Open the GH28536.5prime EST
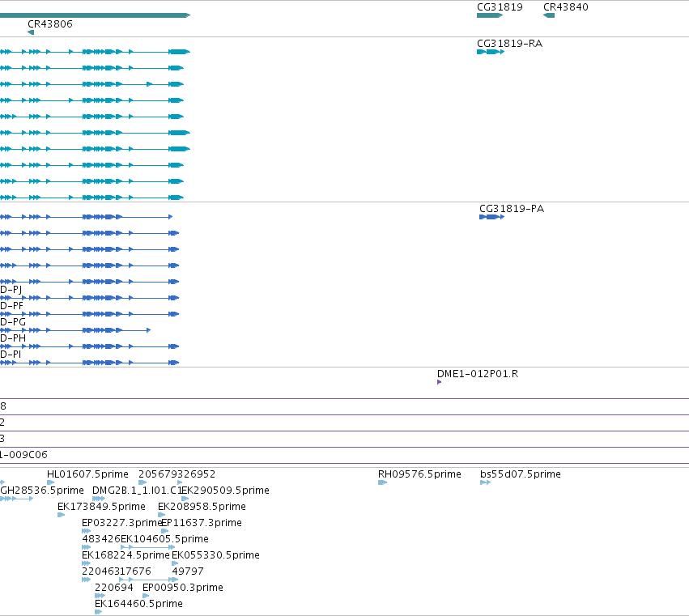The height and width of the screenshot is (616, 689). coord(17,499)
